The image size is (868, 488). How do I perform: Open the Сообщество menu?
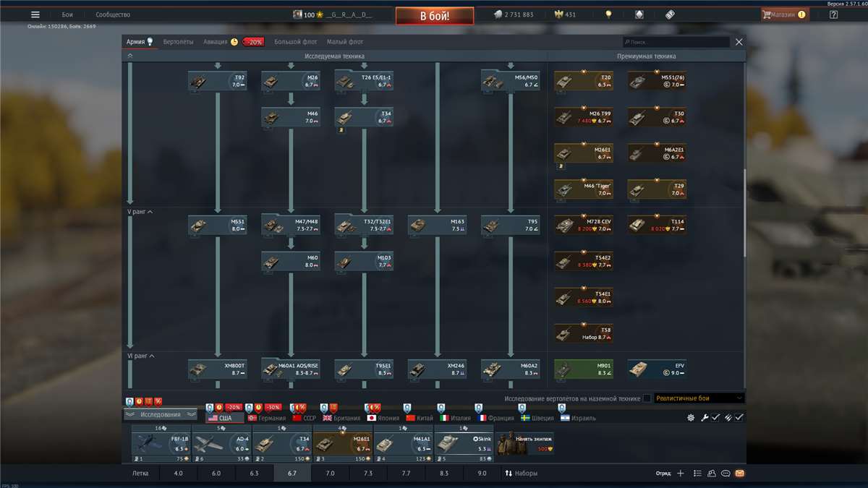tap(113, 14)
